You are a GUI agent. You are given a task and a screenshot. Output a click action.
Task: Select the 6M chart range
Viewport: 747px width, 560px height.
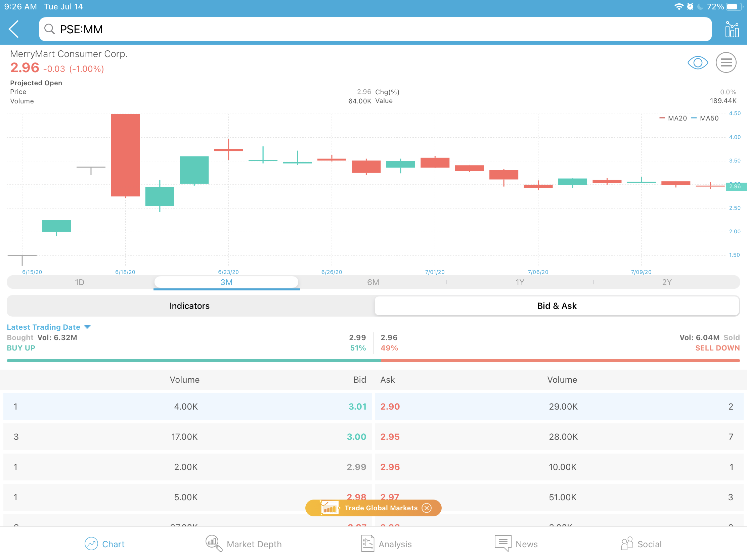373,283
